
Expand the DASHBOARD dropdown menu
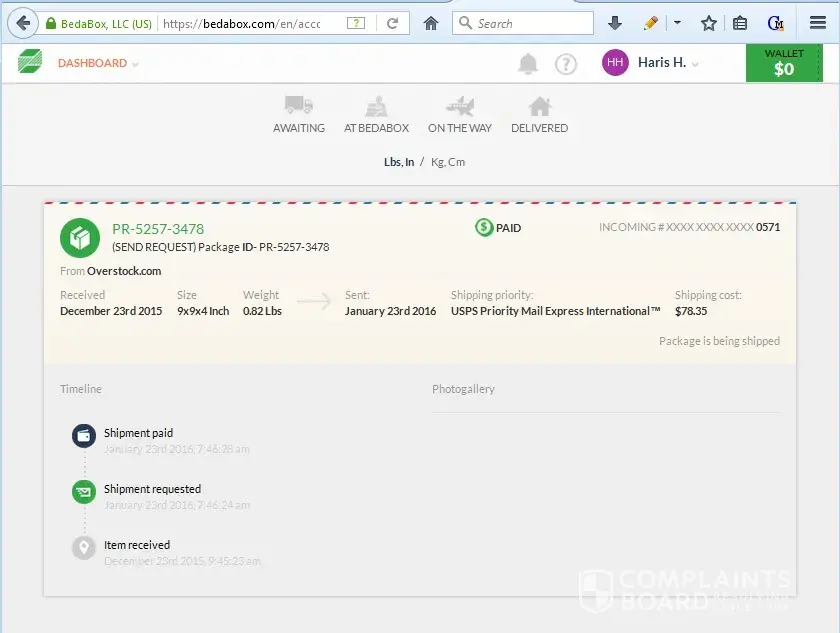[98, 63]
